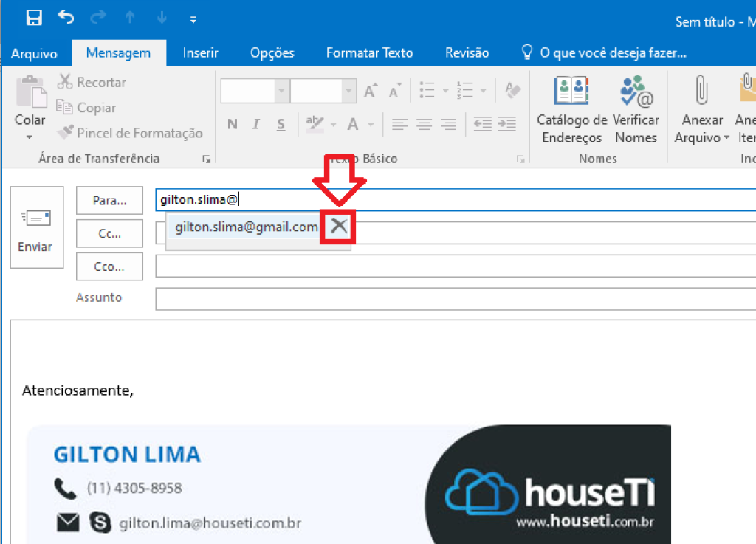Decrease font size with the smaller A
Image resolution: width=756 pixels, height=544 pixels.
click(x=395, y=90)
